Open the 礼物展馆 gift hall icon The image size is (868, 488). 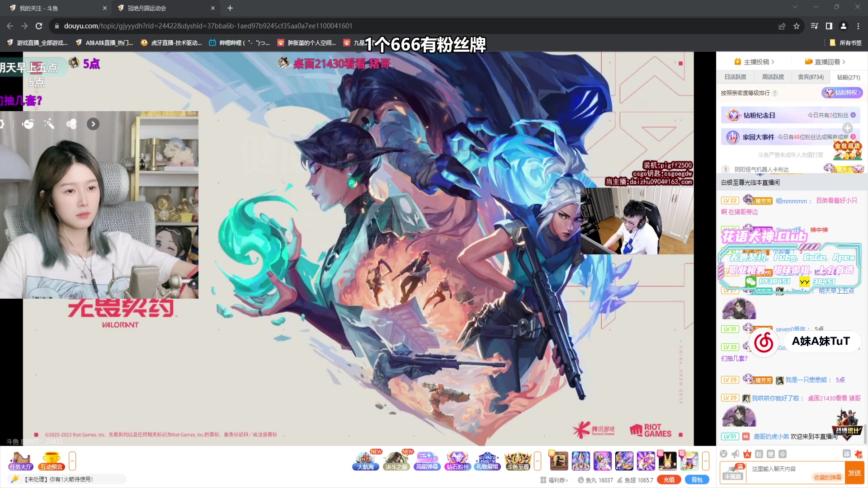click(487, 461)
